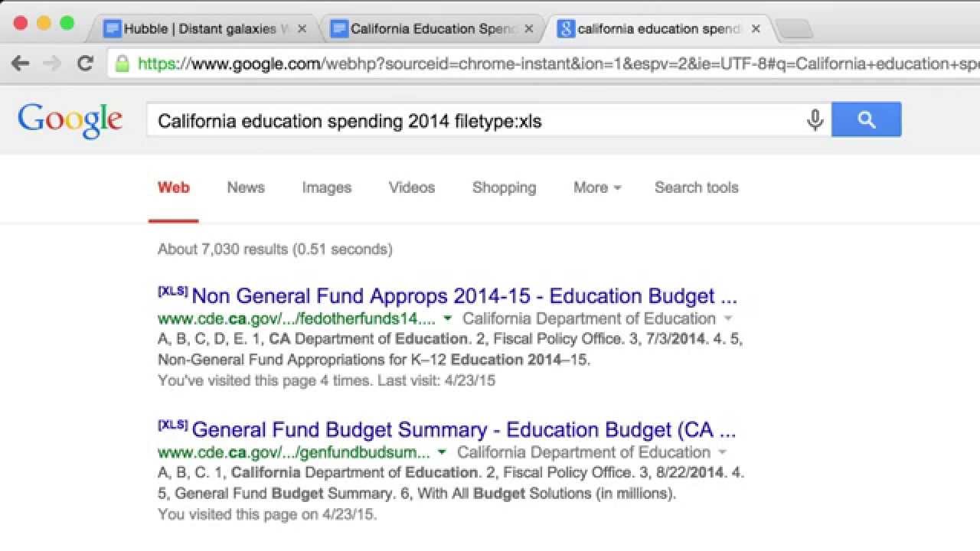The width and height of the screenshot is (980, 551).
Task: Close the california education spending Google tab
Action: tap(756, 29)
